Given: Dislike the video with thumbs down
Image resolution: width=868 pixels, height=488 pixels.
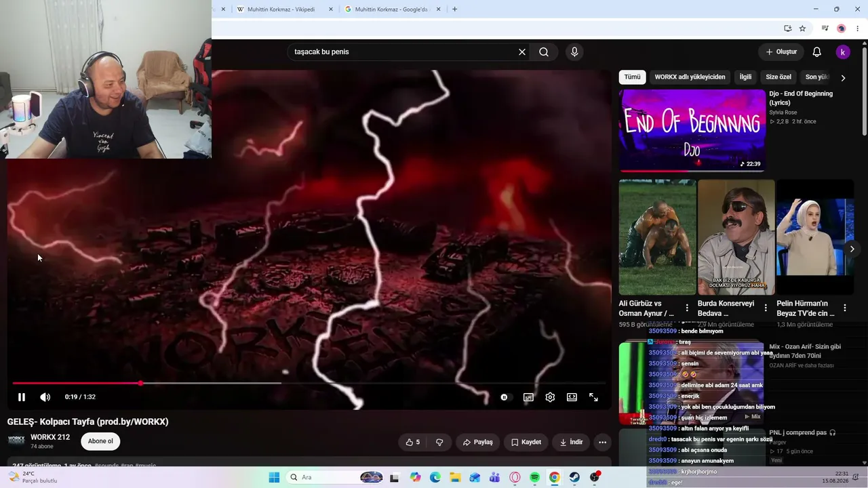Looking at the screenshot, I should [439, 442].
